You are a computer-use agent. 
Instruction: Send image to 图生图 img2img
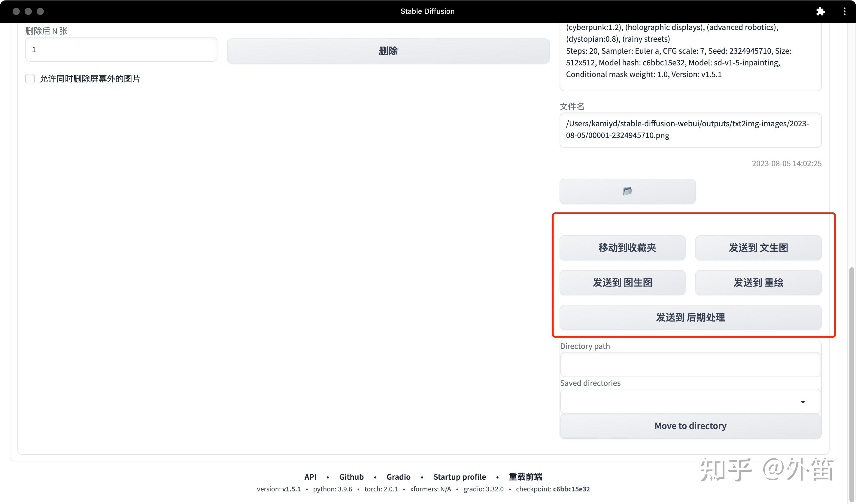[x=622, y=283]
